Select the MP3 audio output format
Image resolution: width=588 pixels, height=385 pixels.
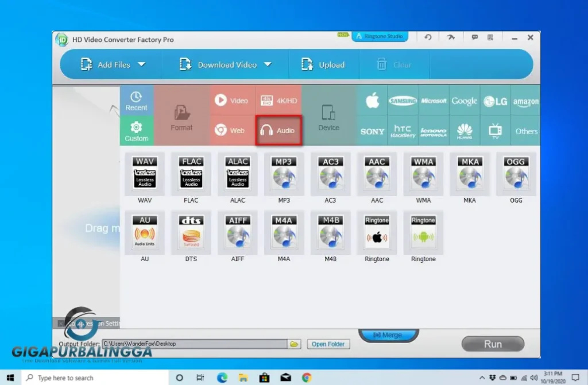click(x=284, y=175)
